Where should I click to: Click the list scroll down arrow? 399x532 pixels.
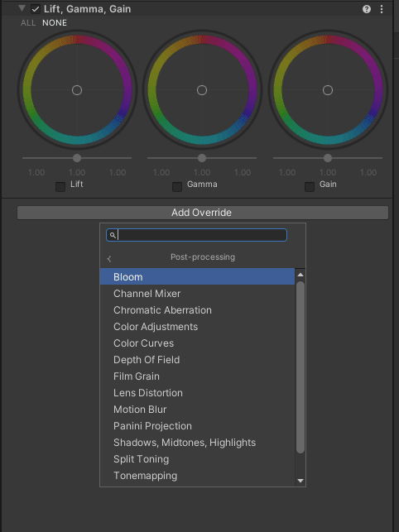pyautogui.click(x=300, y=481)
